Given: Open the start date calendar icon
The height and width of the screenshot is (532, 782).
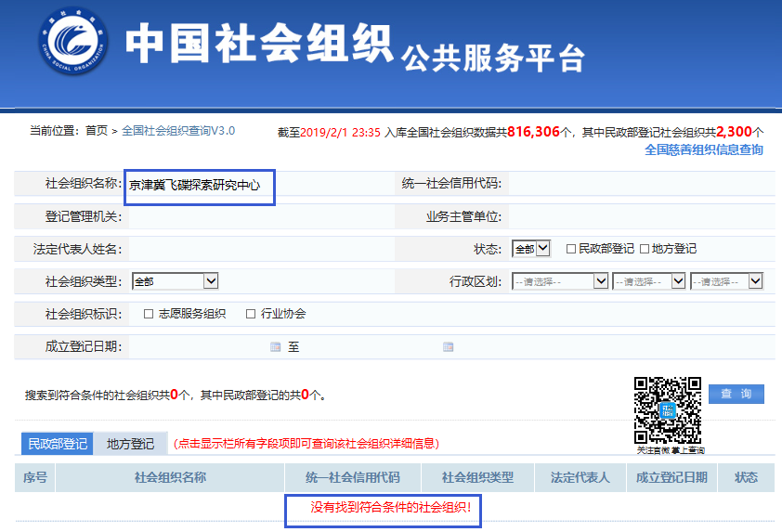Looking at the screenshot, I should (x=275, y=346).
